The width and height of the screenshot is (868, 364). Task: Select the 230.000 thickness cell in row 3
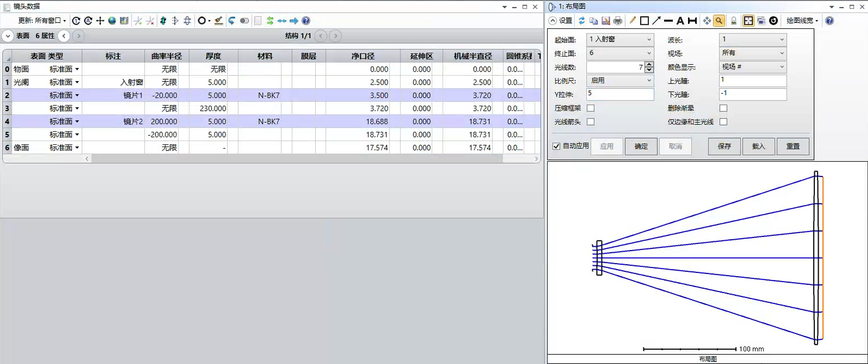tap(208, 108)
